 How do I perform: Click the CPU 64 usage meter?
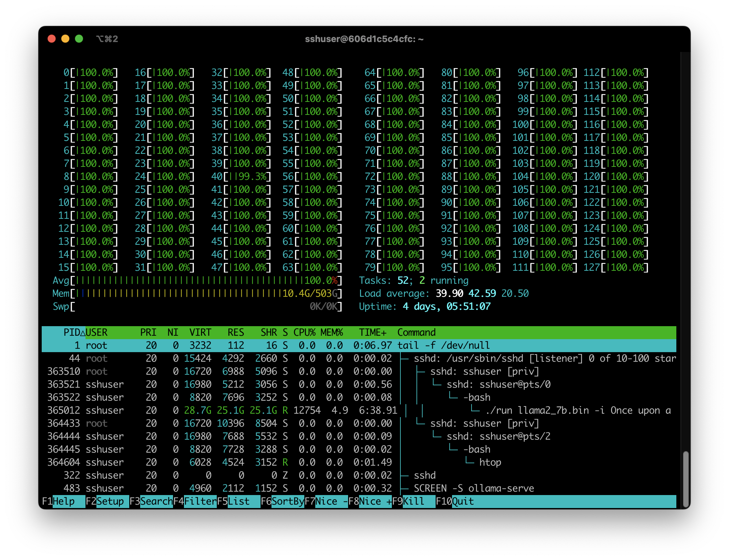click(394, 72)
